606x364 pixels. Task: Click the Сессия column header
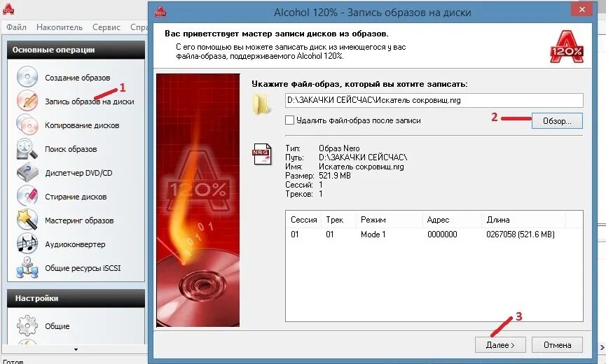304,220
